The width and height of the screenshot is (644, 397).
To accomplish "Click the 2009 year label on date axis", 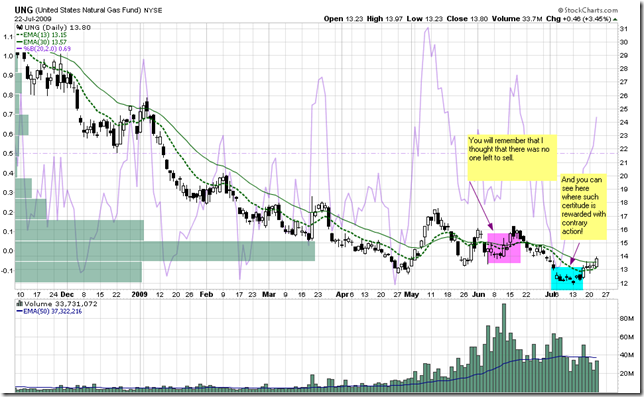I will coord(140,294).
